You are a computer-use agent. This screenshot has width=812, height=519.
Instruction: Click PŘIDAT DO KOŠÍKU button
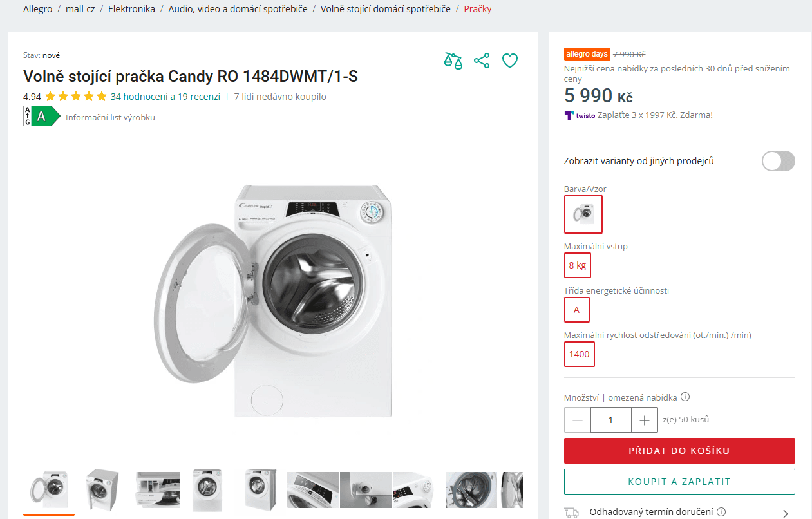[x=679, y=451]
